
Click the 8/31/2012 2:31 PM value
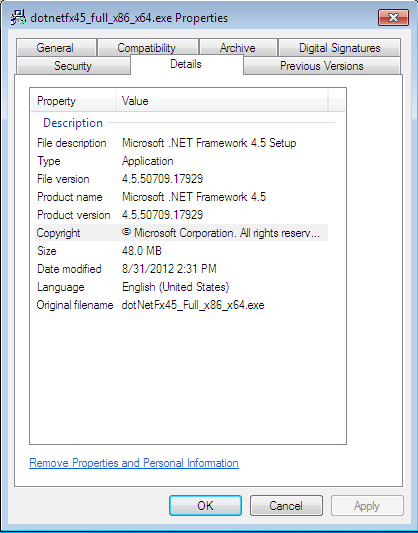pyautogui.click(x=169, y=269)
